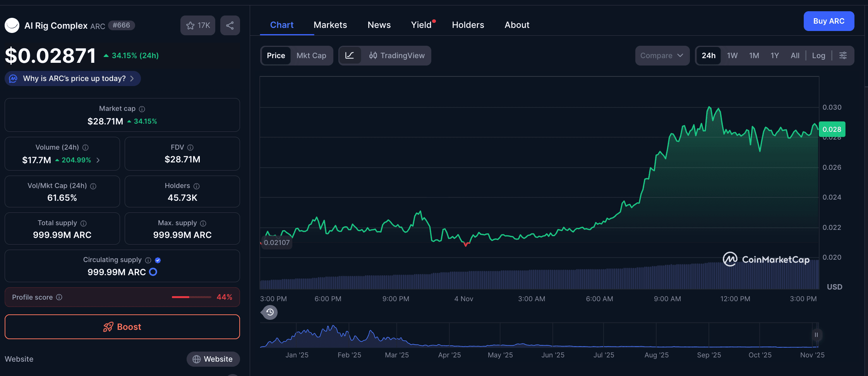Viewport: 868px width, 376px height.
Task: Click the chart settings sliders icon
Action: point(843,55)
